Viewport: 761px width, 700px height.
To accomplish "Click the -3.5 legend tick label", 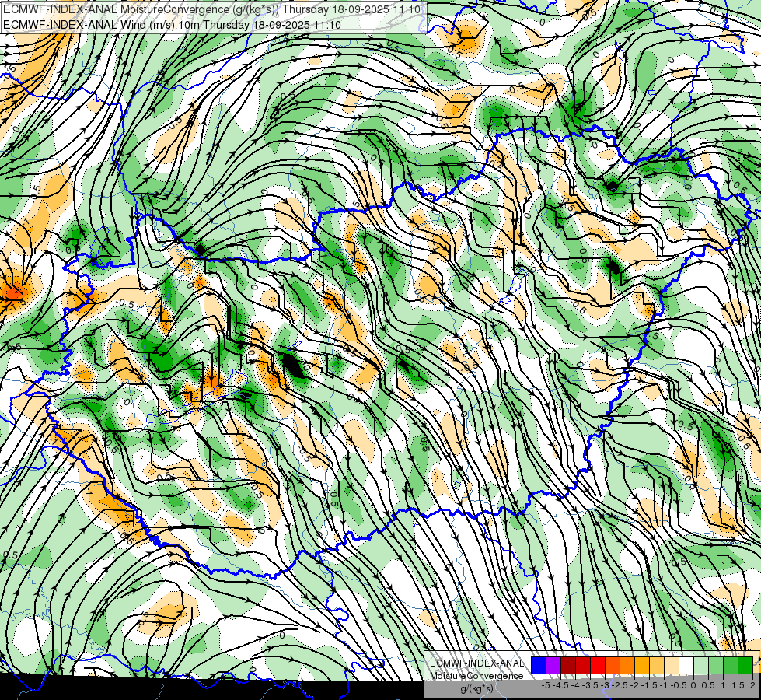I will tap(590, 685).
